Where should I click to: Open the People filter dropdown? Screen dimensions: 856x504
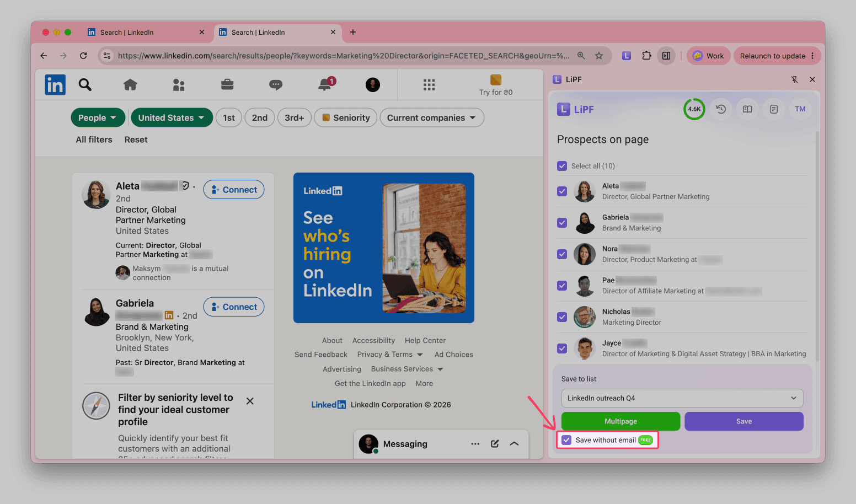[98, 117]
